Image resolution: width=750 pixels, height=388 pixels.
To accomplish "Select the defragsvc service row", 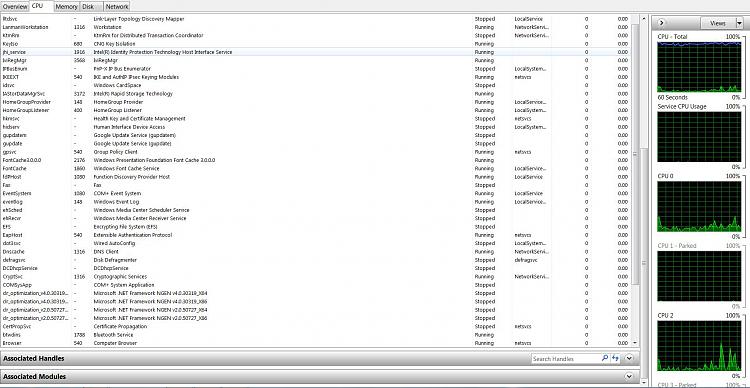I will tap(316, 260).
